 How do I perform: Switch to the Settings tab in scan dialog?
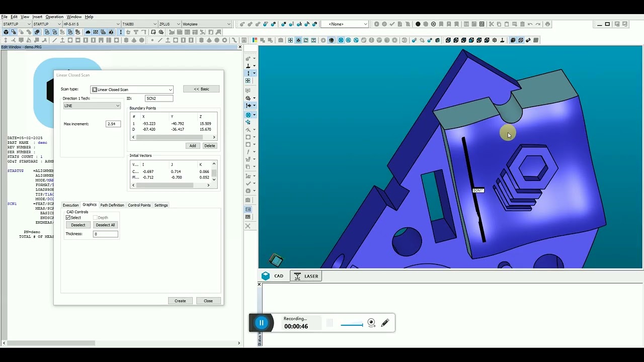(x=161, y=205)
